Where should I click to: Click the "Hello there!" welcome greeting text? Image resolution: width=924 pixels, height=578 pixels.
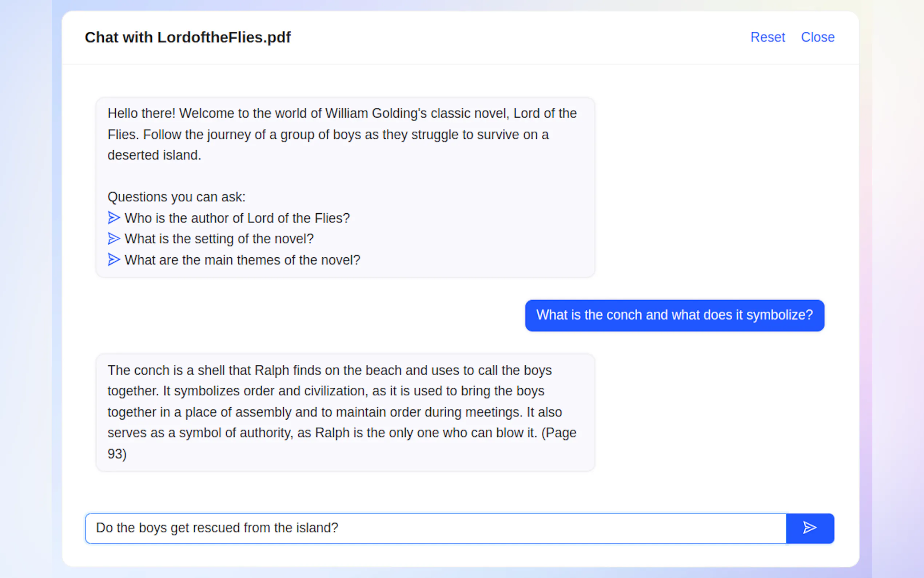tap(142, 114)
